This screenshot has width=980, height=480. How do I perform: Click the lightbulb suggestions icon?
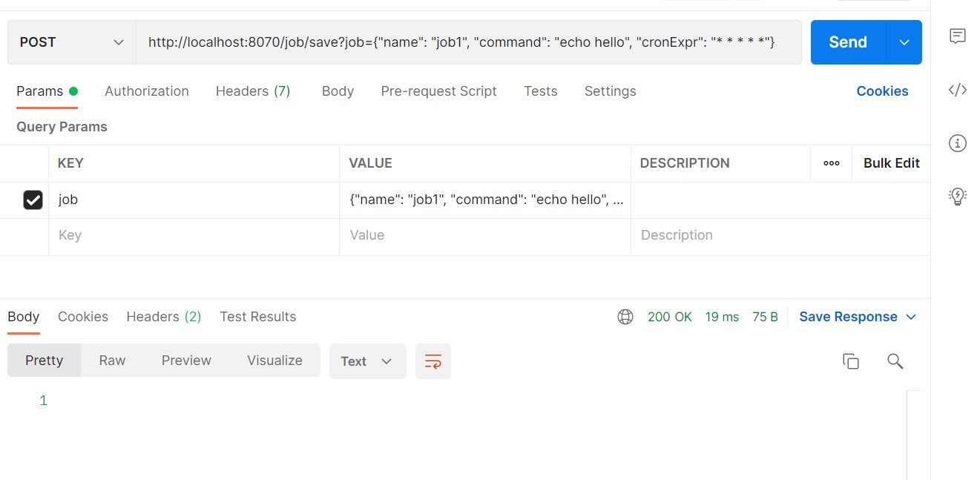click(958, 196)
